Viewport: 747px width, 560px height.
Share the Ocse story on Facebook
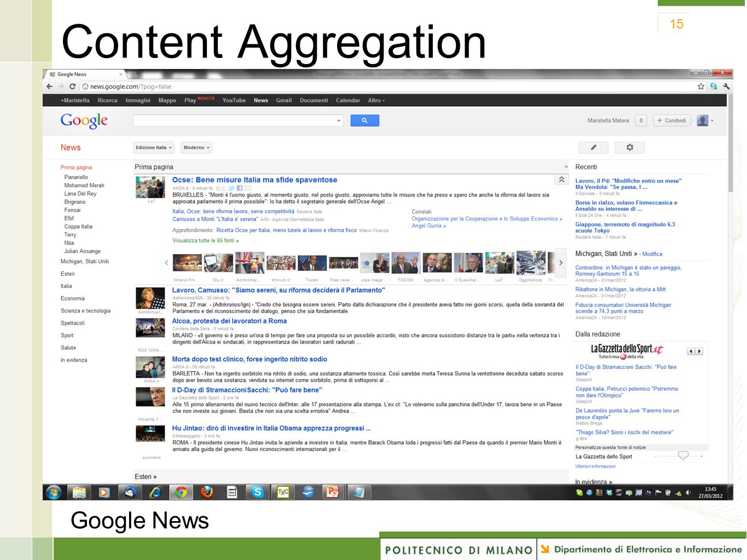click(240, 188)
